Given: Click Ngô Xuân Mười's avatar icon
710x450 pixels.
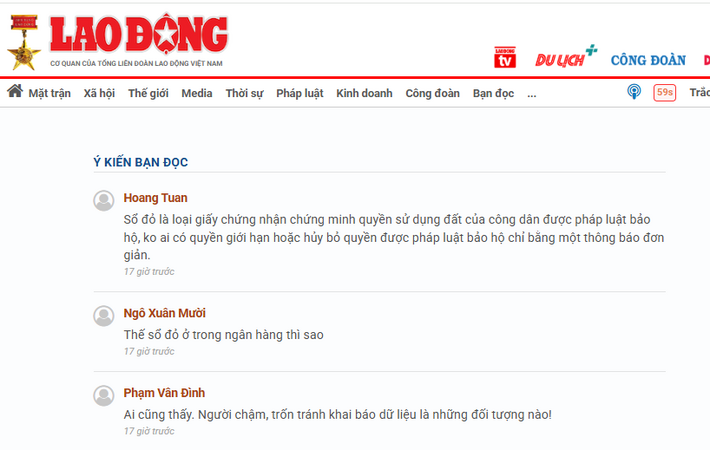Looking at the screenshot, I should (104, 316).
